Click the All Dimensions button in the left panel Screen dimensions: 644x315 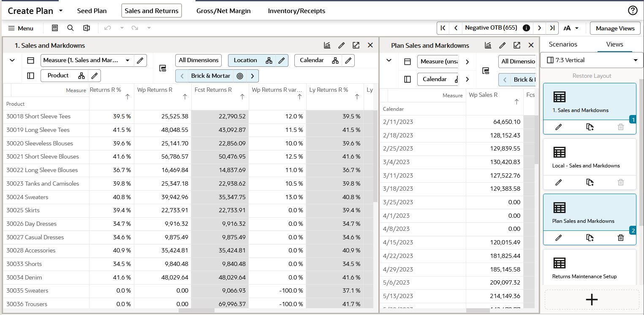[198, 60]
